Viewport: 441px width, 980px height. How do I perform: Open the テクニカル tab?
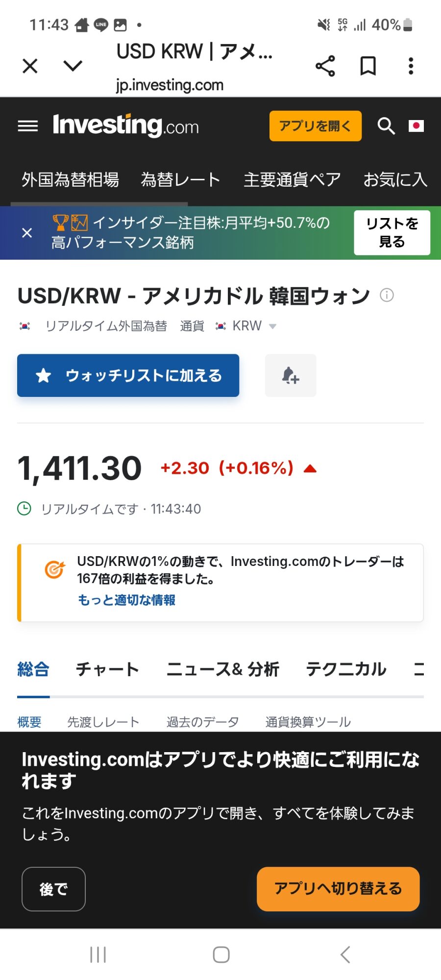click(x=346, y=669)
